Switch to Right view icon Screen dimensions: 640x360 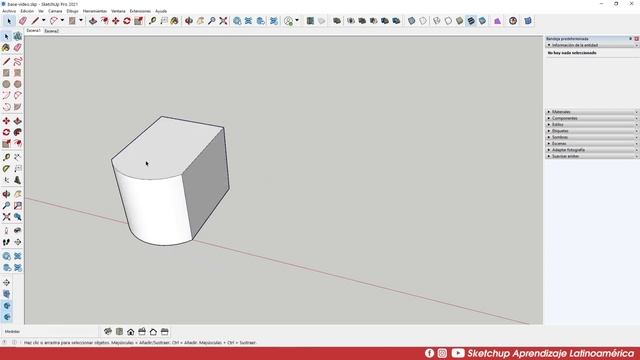[142, 331]
